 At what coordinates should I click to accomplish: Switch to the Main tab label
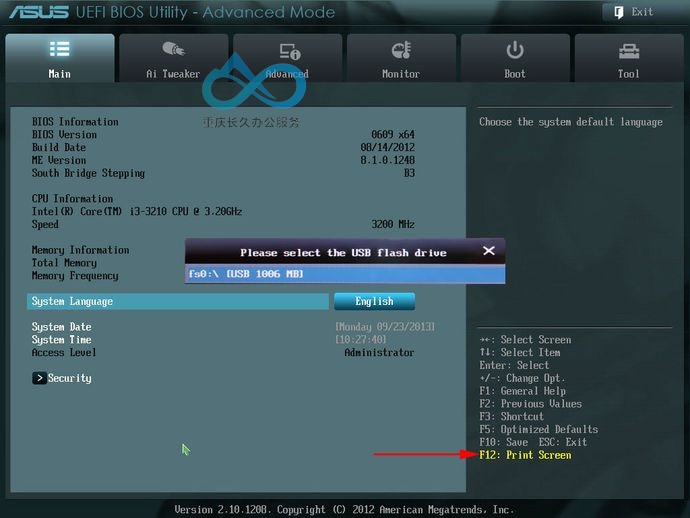59,74
